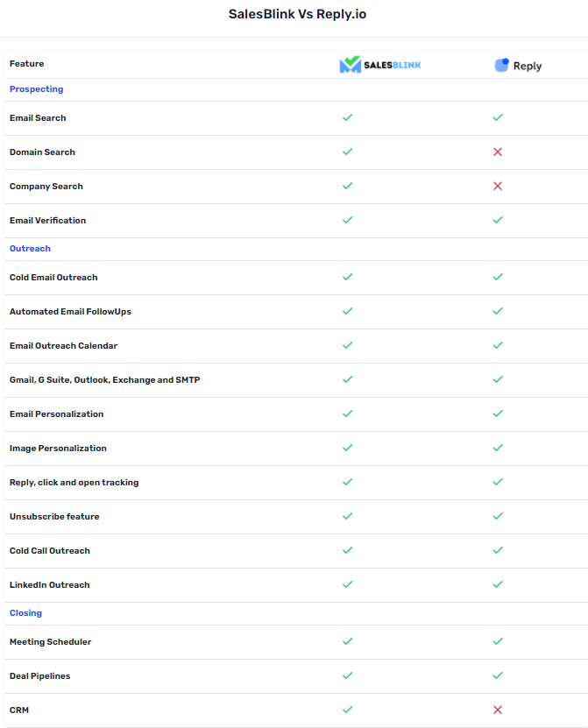Select the Outreach section heading
Screen dimensions: 588x728
(30, 249)
